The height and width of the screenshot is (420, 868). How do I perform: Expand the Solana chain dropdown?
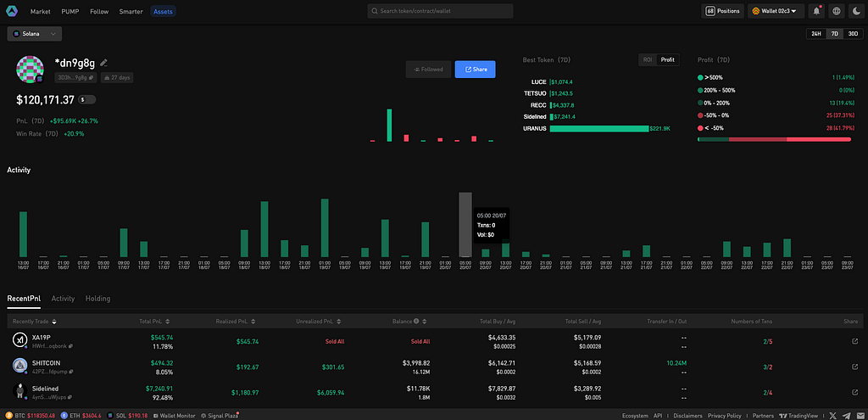click(x=35, y=34)
